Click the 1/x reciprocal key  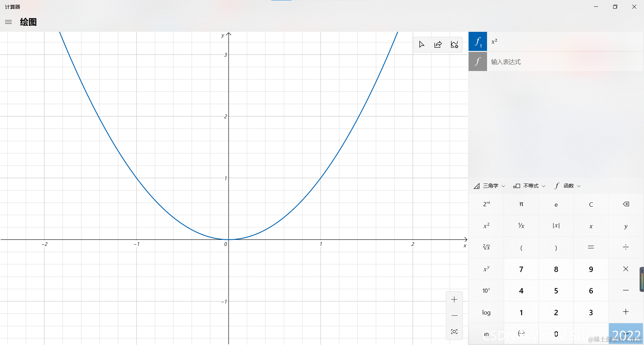click(x=521, y=226)
